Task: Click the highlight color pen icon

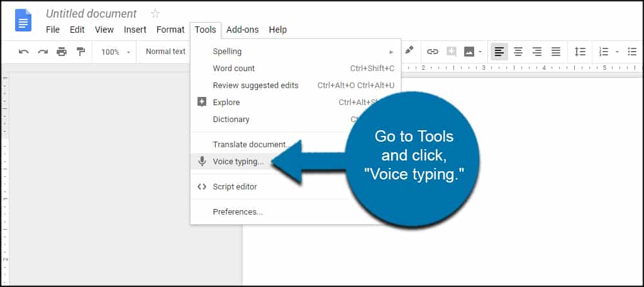Action: (x=409, y=51)
